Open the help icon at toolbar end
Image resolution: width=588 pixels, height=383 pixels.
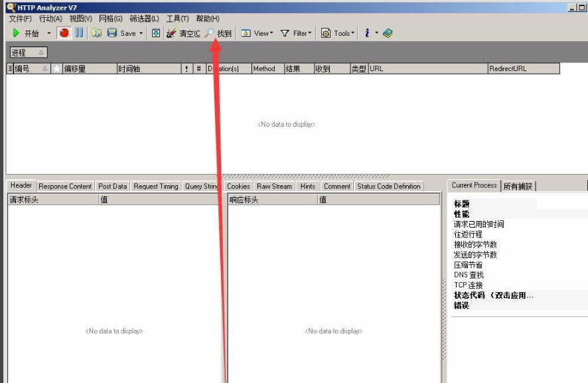click(388, 31)
